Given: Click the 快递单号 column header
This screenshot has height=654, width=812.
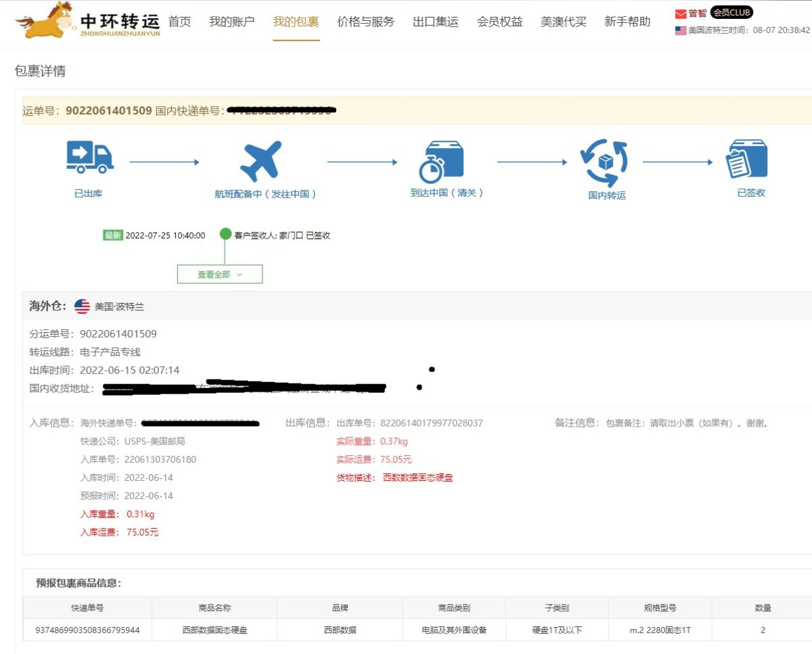Looking at the screenshot, I should tap(87, 608).
